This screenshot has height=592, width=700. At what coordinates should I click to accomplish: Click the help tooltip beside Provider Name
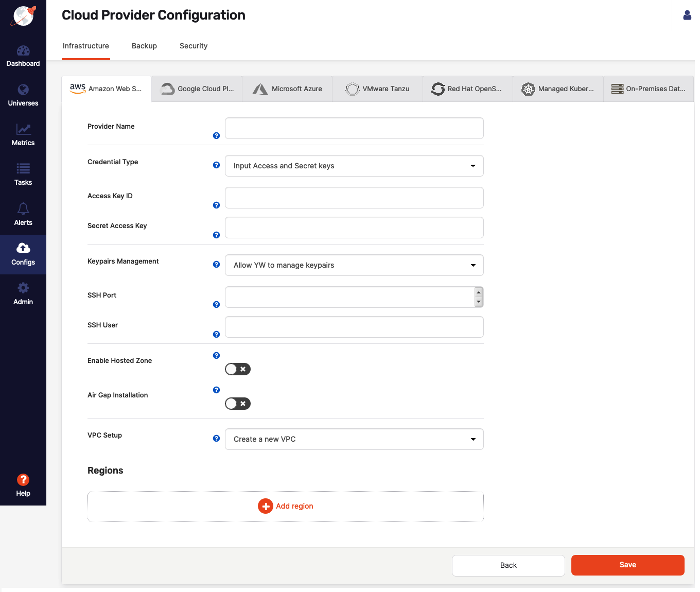coord(216,135)
